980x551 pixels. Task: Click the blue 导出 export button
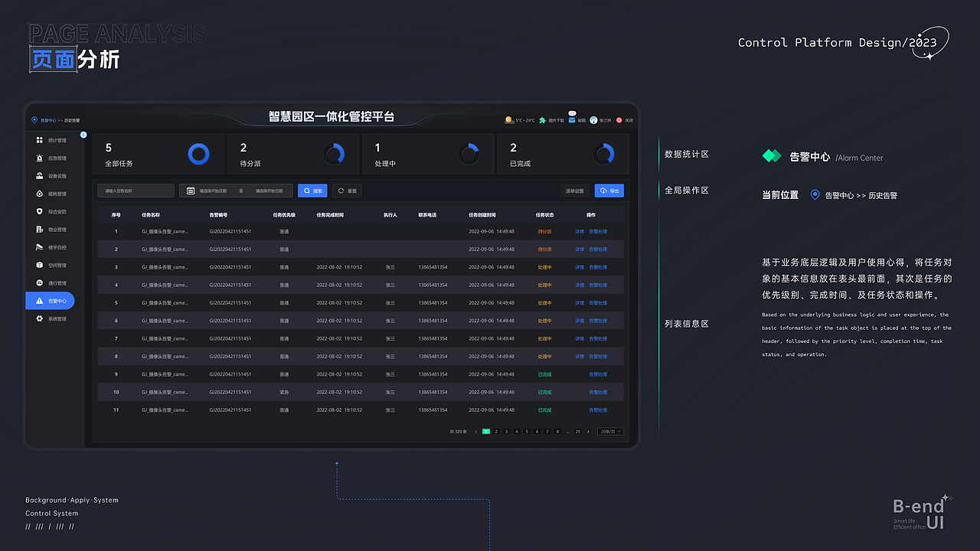609,191
